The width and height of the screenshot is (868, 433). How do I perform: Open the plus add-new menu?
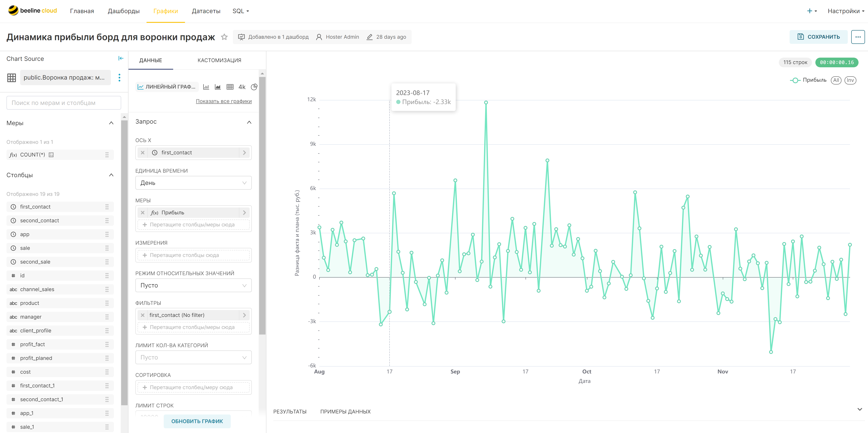coord(812,11)
